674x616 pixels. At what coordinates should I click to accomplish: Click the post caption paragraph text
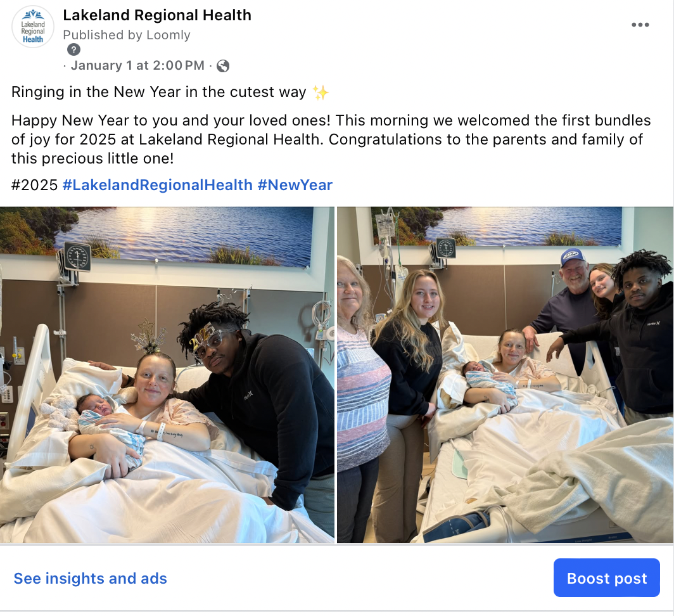click(331, 139)
